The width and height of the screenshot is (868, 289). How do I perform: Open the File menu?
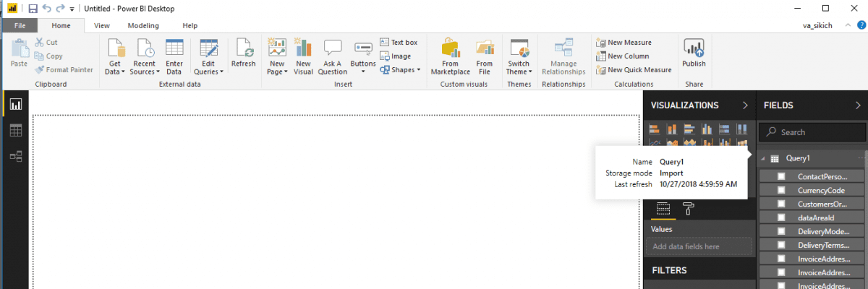point(20,25)
